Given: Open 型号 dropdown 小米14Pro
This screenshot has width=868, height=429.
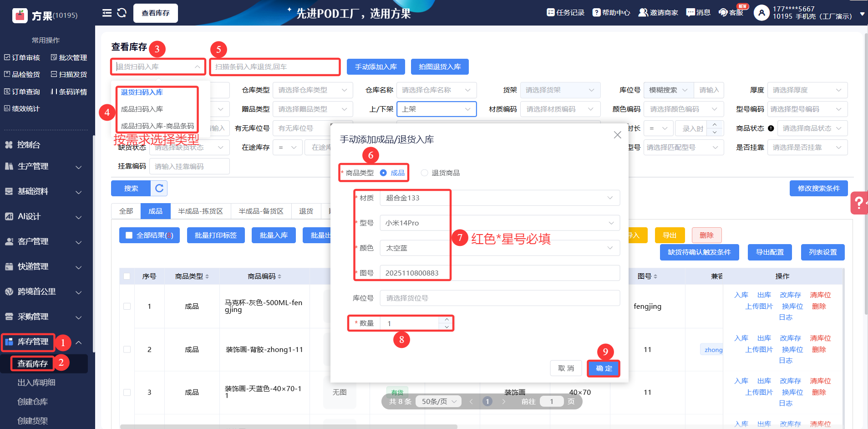Looking at the screenshot, I should (500, 223).
